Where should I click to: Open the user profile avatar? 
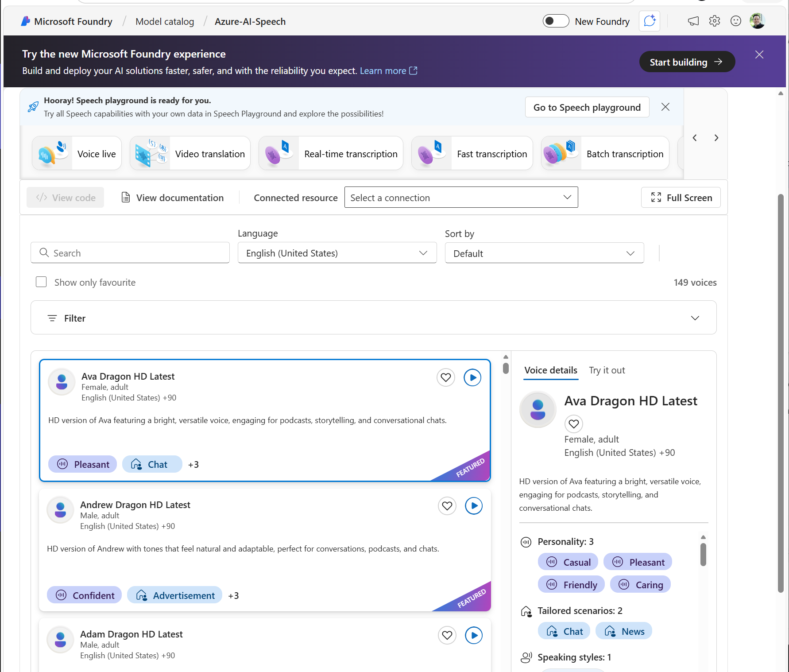pyautogui.click(x=758, y=21)
